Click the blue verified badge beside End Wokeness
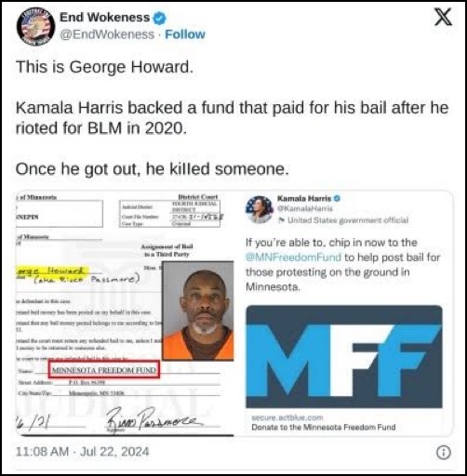The width and height of the screenshot is (467, 476). [160, 18]
